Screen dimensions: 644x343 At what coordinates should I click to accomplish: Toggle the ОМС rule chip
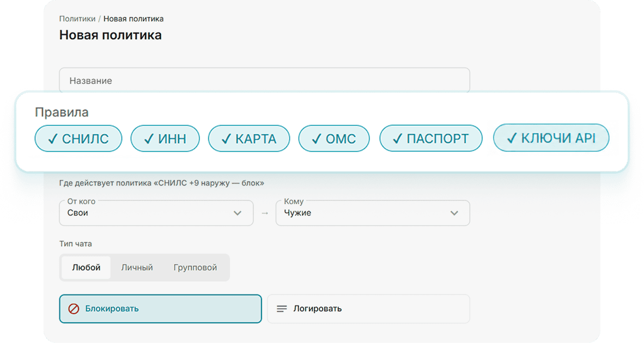point(334,139)
